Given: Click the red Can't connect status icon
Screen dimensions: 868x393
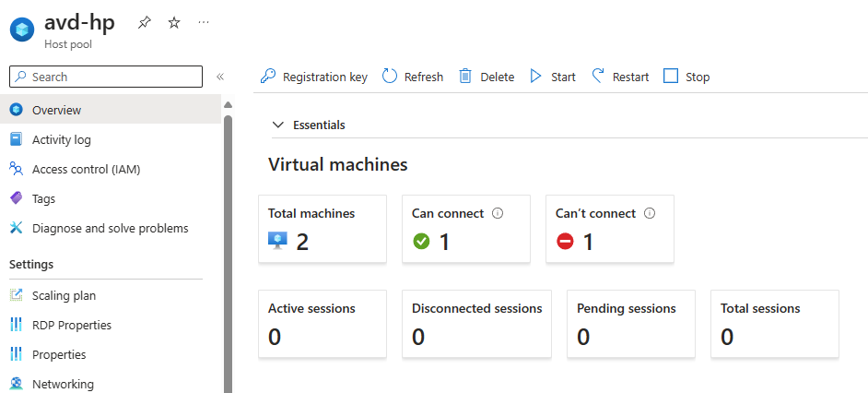Looking at the screenshot, I should point(565,242).
